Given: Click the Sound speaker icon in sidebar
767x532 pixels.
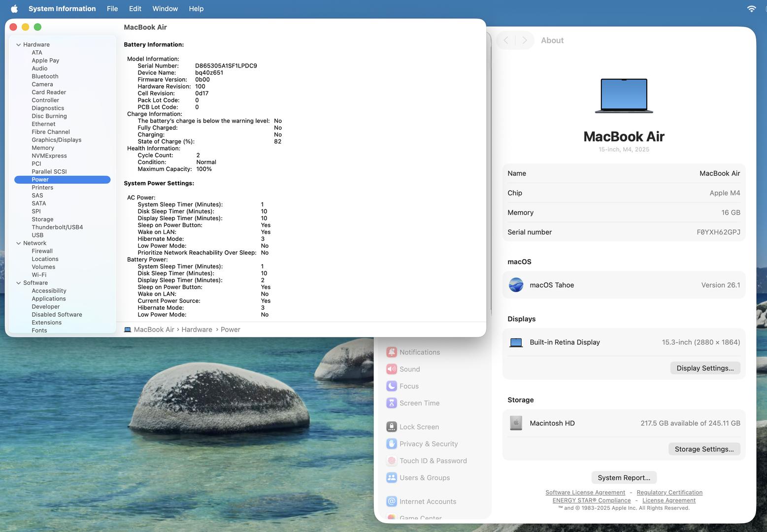Looking at the screenshot, I should [392, 369].
